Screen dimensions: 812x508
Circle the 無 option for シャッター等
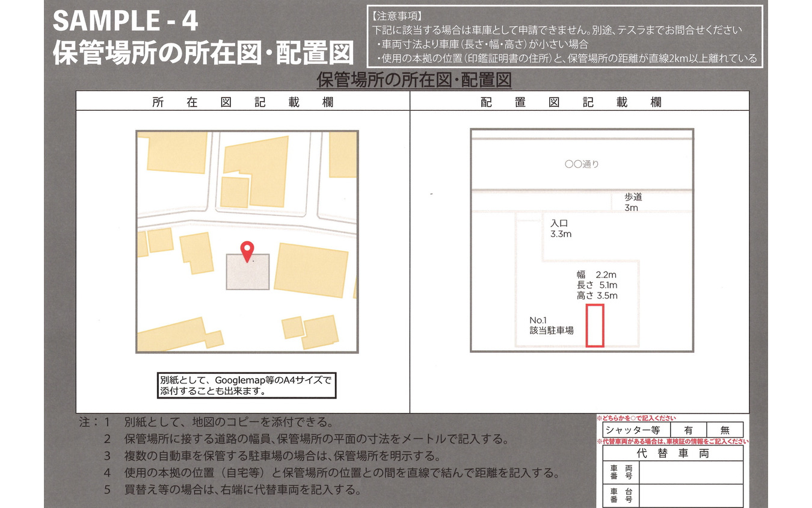[725, 430]
